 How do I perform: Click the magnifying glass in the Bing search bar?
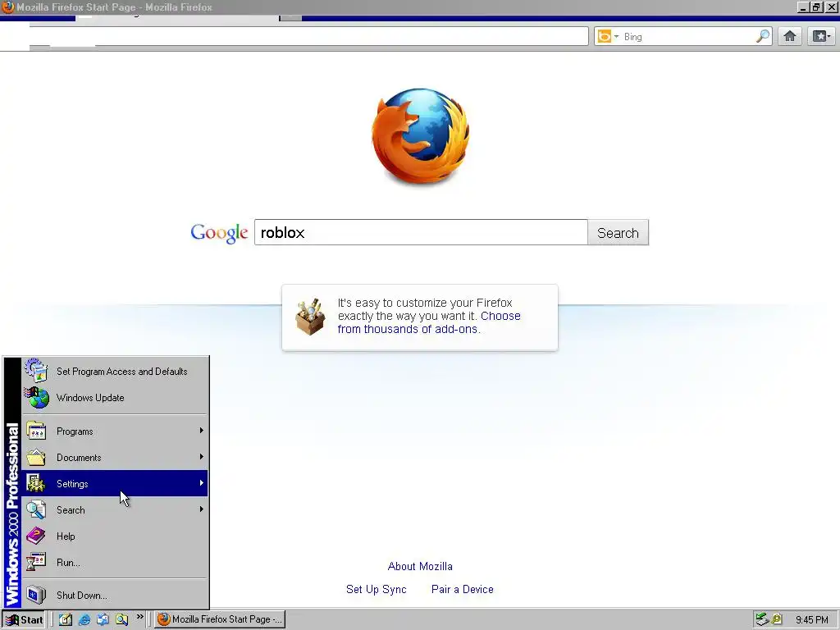point(762,36)
